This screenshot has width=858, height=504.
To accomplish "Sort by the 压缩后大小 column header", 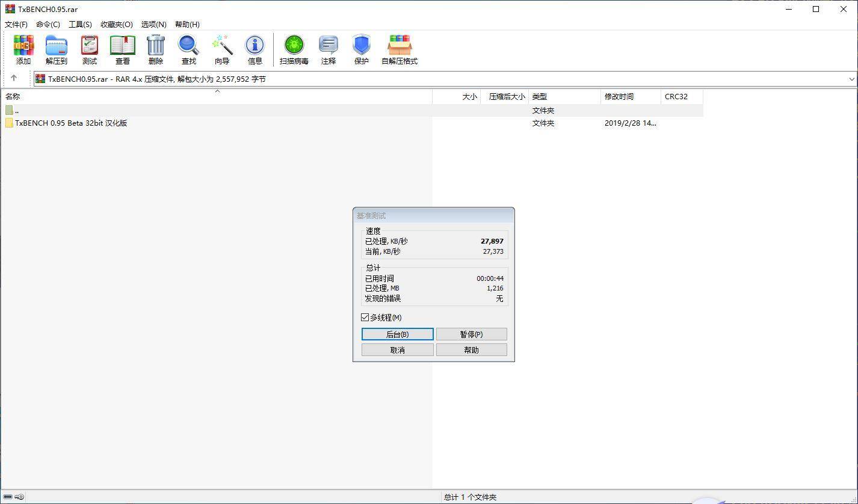I will (504, 96).
